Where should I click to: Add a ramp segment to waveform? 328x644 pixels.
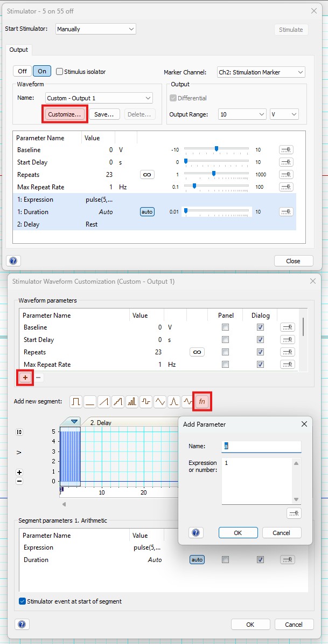point(104,402)
